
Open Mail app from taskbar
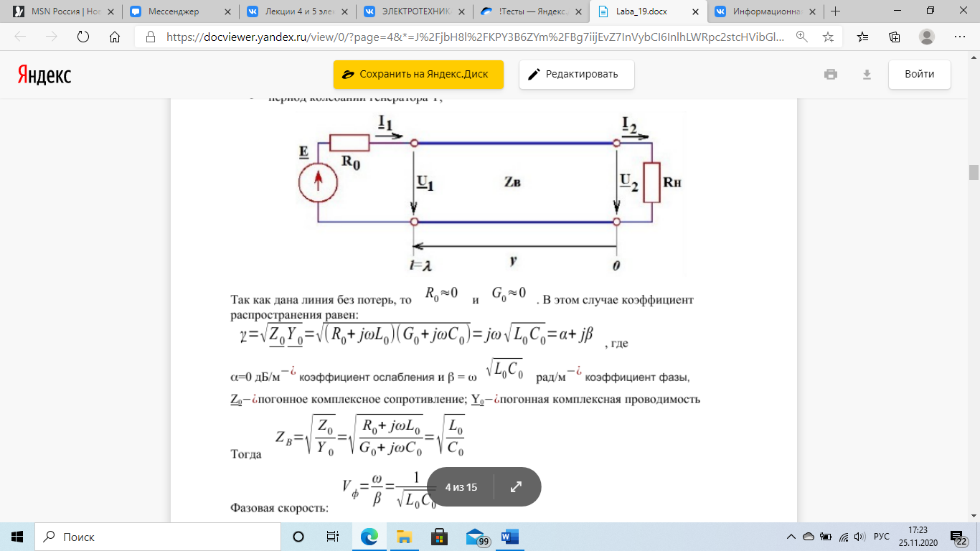pyautogui.click(x=476, y=537)
